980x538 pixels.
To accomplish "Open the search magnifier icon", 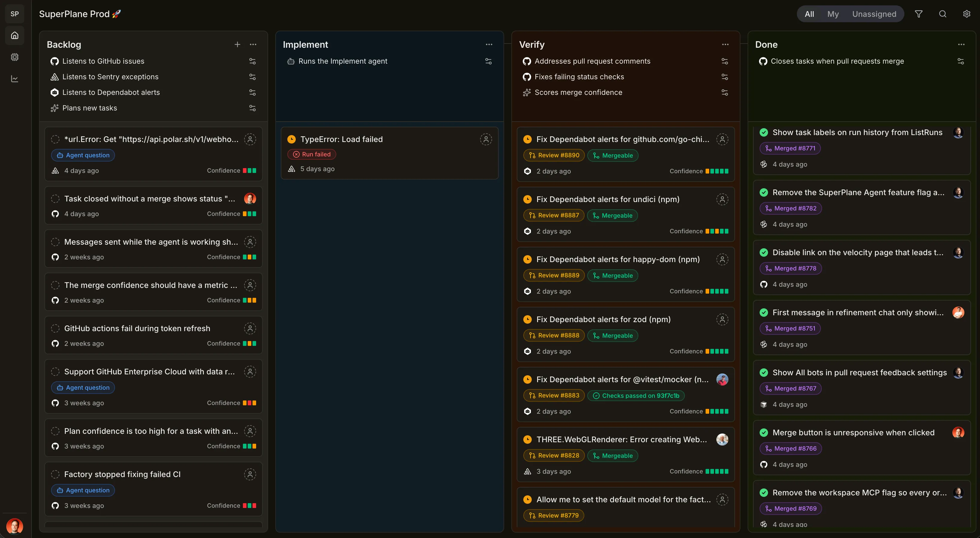I will (x=942, y=14).
